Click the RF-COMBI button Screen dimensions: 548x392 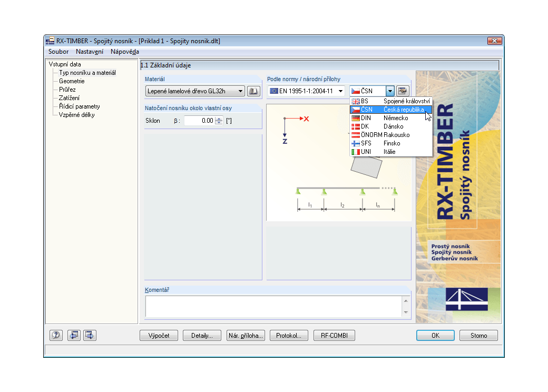tap(334, 336)
